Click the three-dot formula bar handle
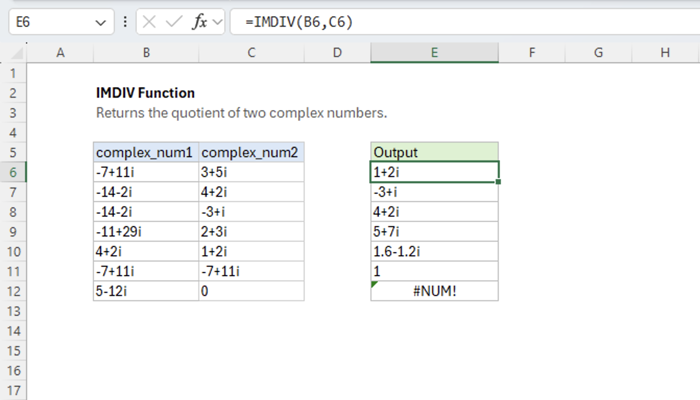700x400 pixels. point(125,22)
